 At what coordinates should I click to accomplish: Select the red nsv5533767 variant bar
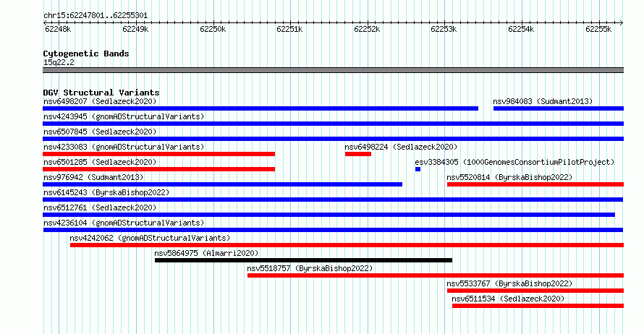click(x=535, y=291)
